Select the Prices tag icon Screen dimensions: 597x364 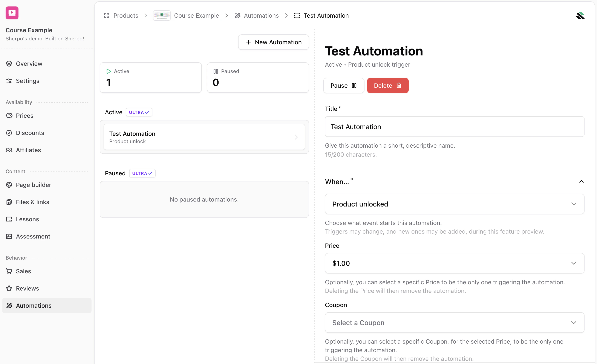(x=9, y=116)
